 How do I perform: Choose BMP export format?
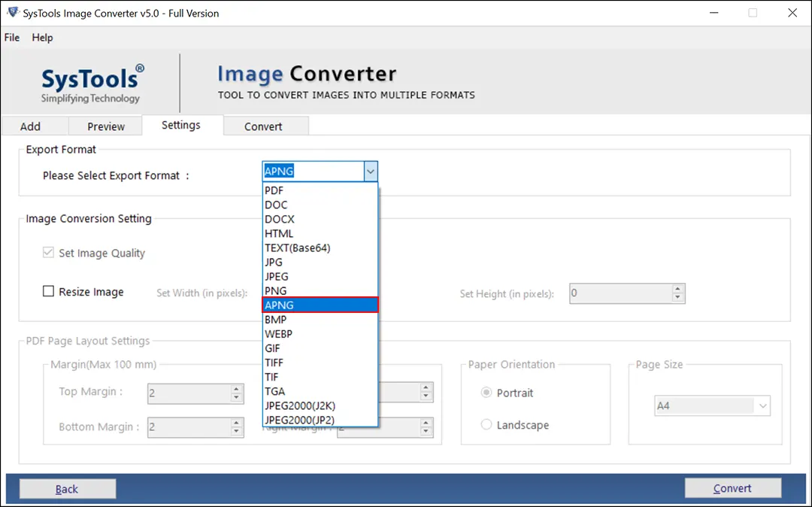click(x=320, y=320)
